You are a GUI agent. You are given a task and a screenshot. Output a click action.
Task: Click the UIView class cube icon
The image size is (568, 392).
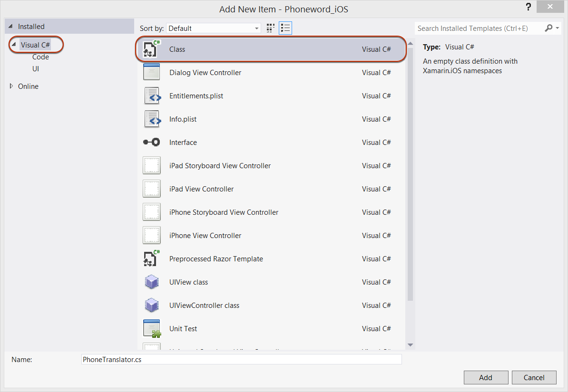click(x=152, y=282)
